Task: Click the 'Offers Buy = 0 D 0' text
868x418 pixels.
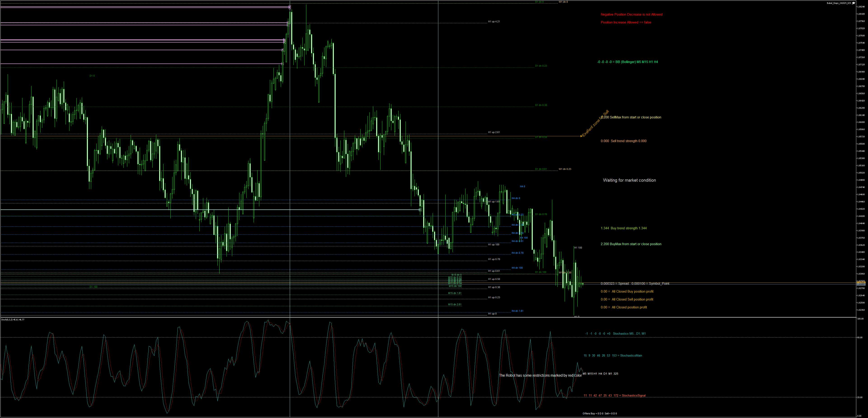Action: [x=593, y=414]
